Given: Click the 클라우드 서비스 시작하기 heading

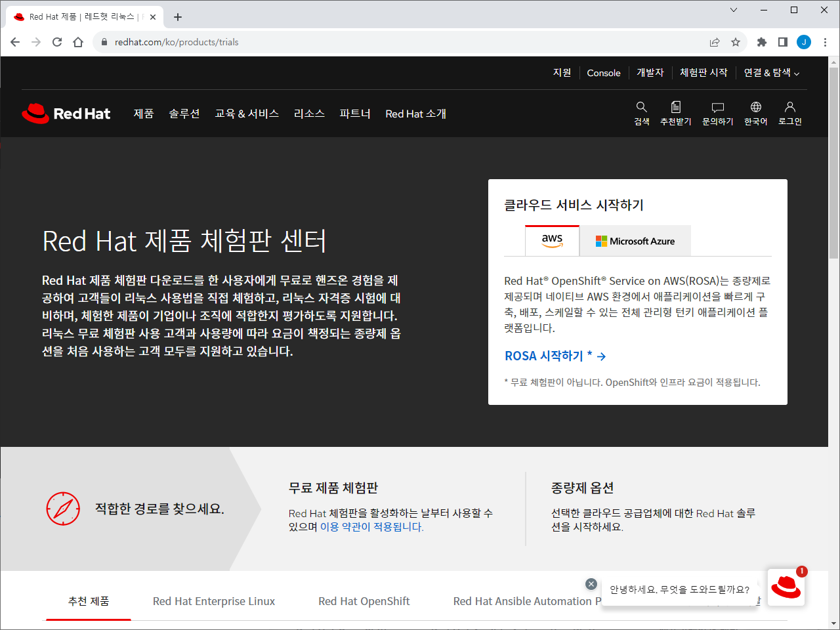Looking at the screenshot, I should coord(574,205).
